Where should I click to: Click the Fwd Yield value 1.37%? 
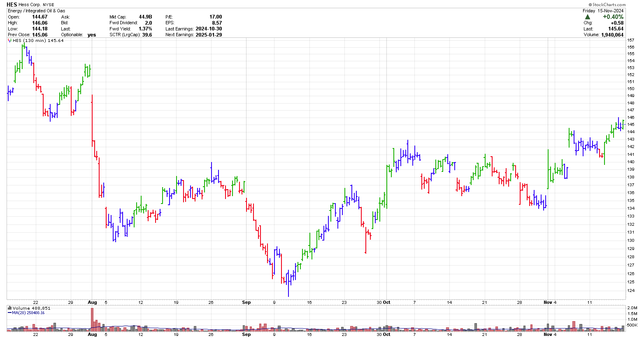[x=145, y=29]
